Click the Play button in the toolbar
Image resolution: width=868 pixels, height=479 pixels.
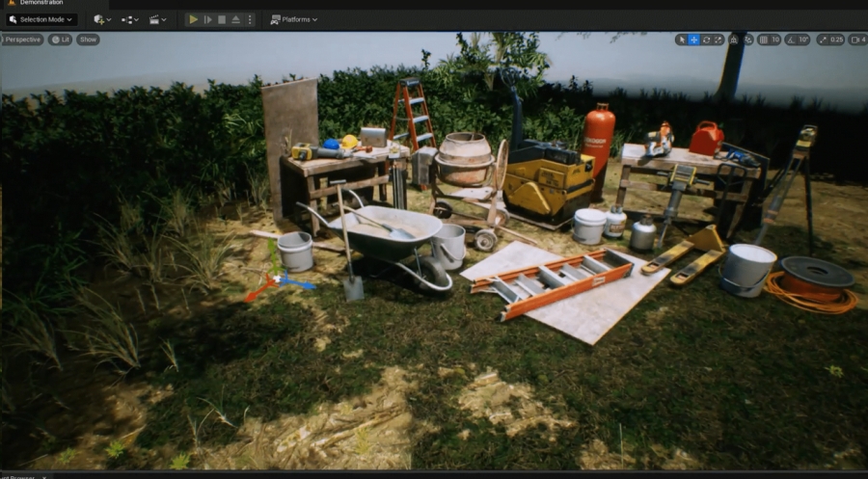tap(193, 19)
